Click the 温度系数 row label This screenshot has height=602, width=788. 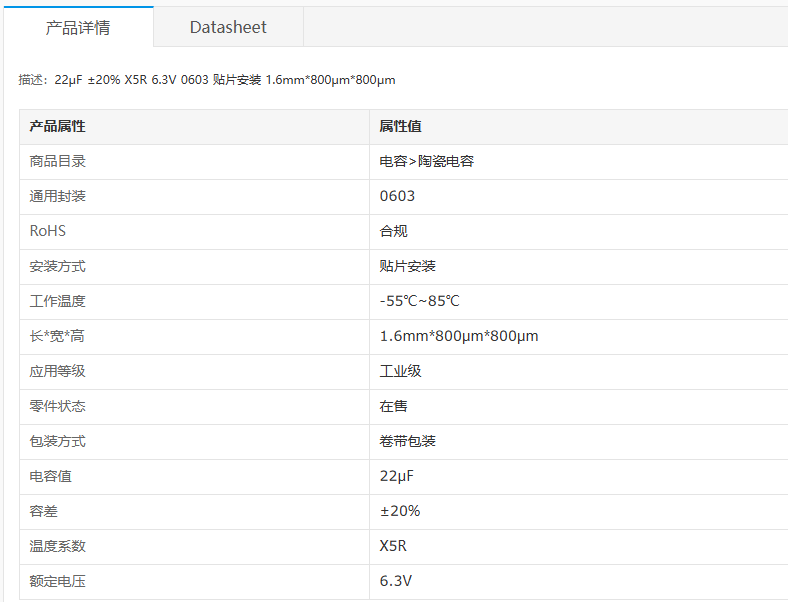57,546
